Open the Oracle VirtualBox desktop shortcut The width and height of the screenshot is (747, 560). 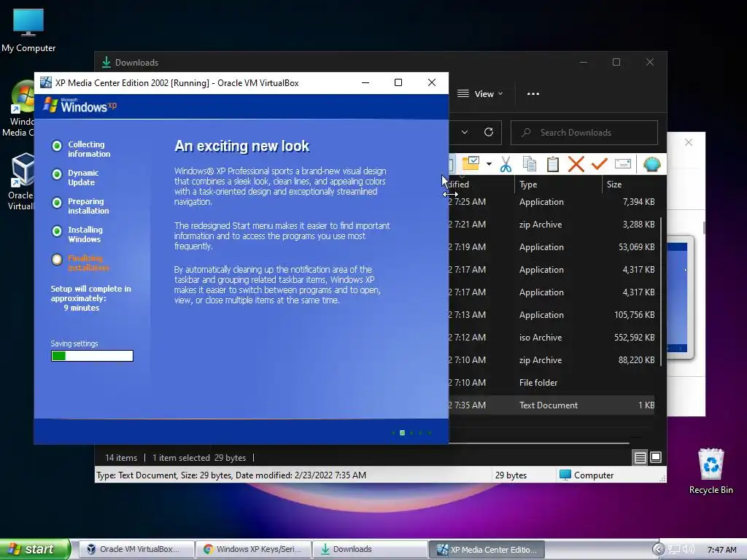coord(21,182)
